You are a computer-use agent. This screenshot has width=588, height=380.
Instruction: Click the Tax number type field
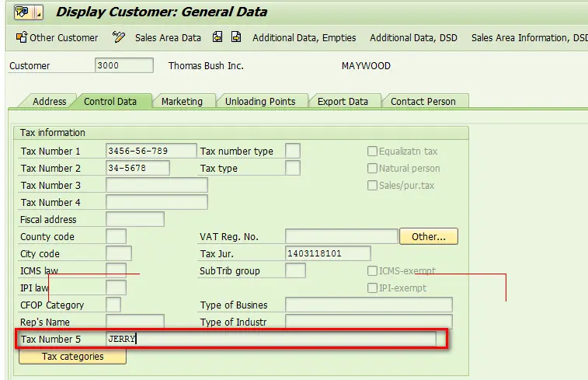coord(293,151)
